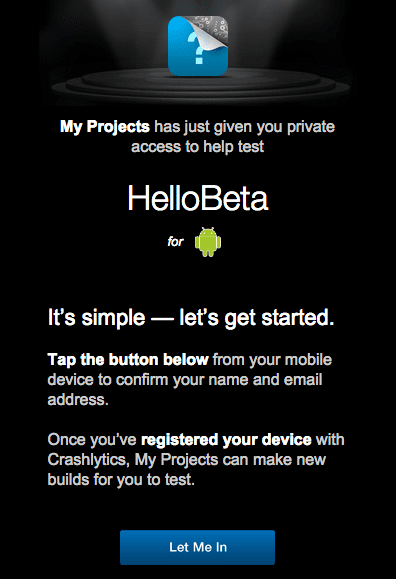Click the 'access to help test' line
Image resolution: width=396 pixels, height=579 pixels.
pos(198,147)
